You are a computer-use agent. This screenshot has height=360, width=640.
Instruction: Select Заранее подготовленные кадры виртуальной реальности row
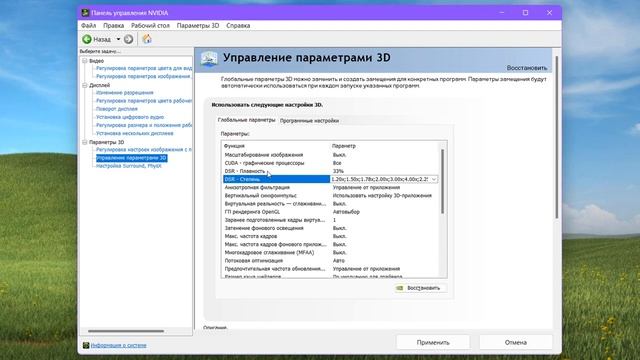(331, 220)
